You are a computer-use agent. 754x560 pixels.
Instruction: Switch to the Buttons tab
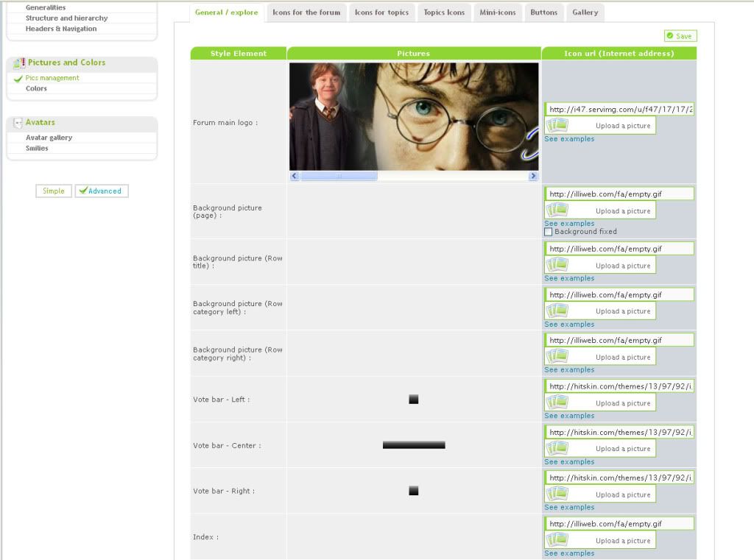coord(544,13)
